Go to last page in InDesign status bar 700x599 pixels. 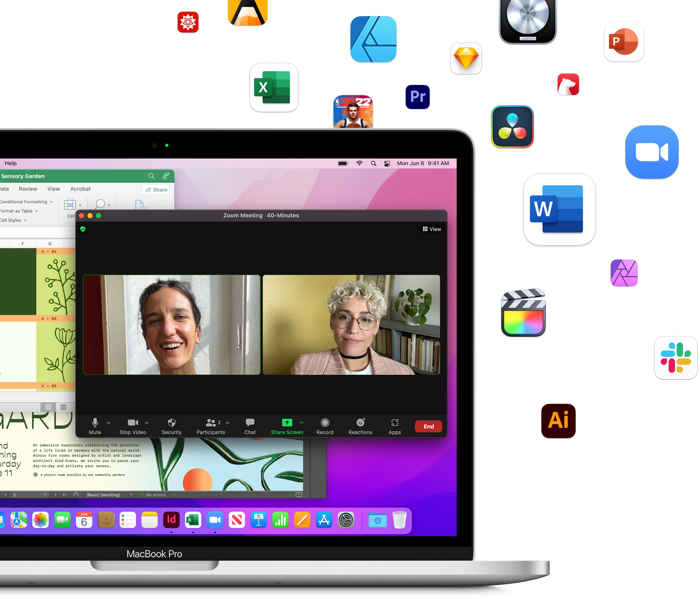click(64, 494)
